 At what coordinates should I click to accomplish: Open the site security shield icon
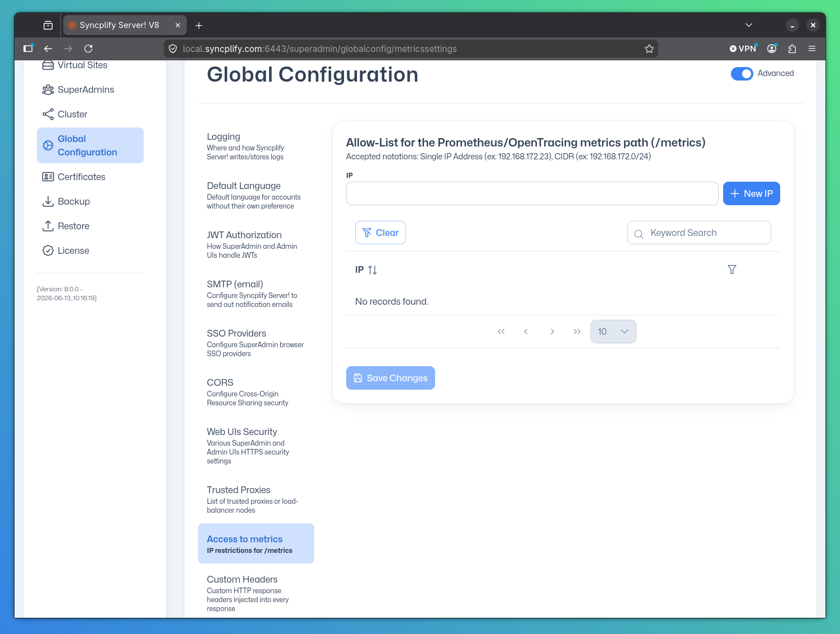point(173,49)
